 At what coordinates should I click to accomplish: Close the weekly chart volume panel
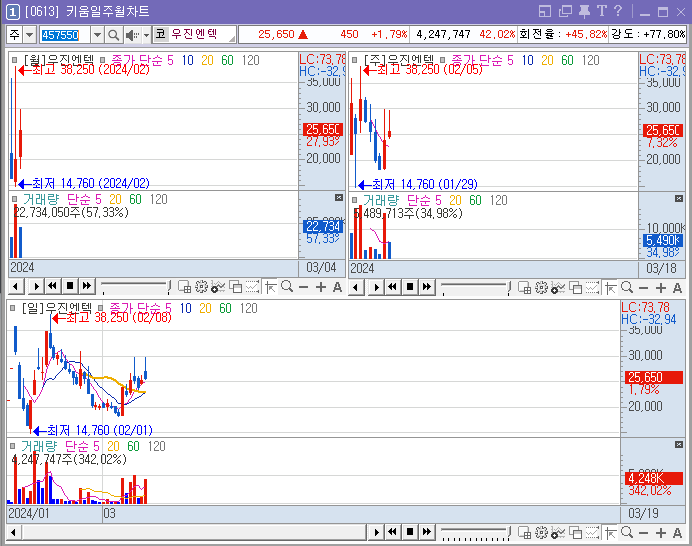679,199
